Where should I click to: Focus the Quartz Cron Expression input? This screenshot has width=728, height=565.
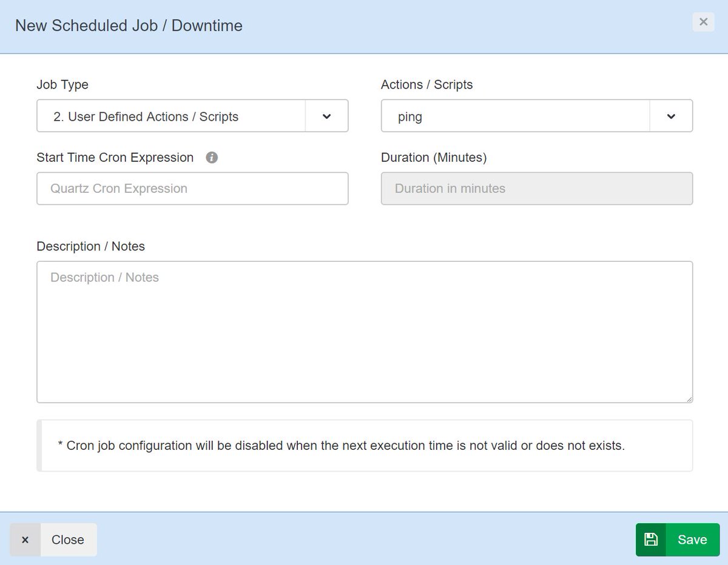192,189
